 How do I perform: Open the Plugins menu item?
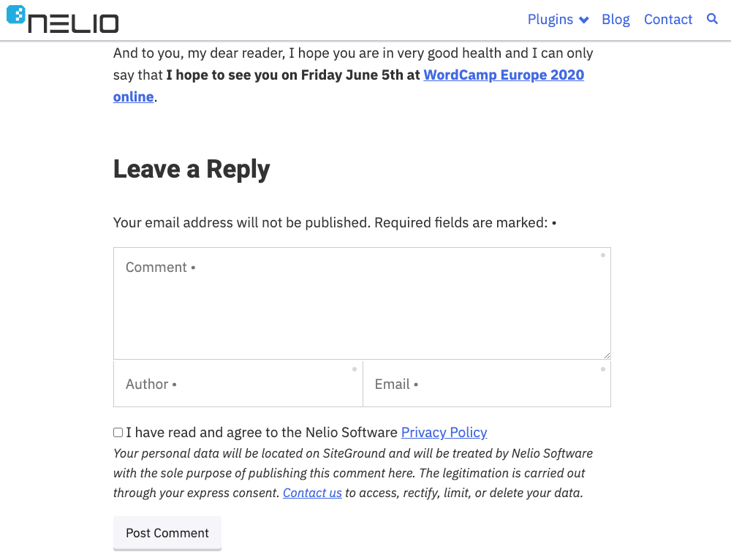(550, 19)
